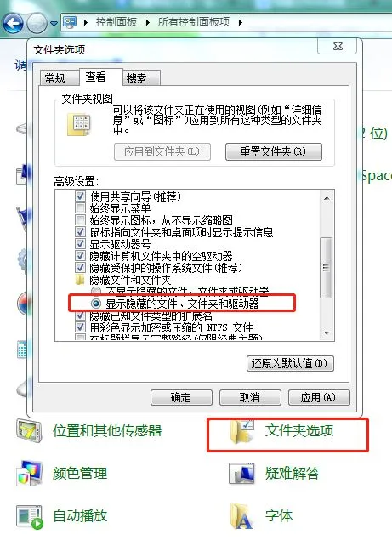
Task: Open the 位置和其他传感器 icon
Action: click(x=30, y=431)
